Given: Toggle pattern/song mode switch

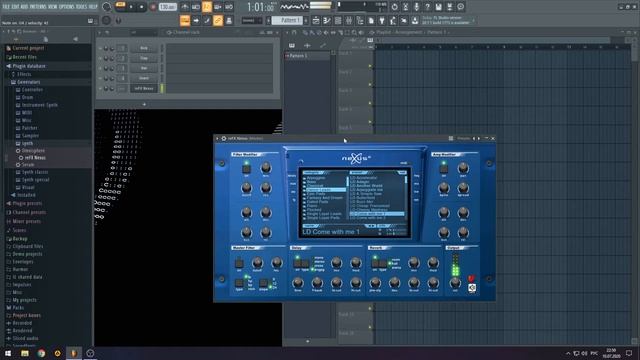Looking at the screenshot, I should (x=120, y=5).
